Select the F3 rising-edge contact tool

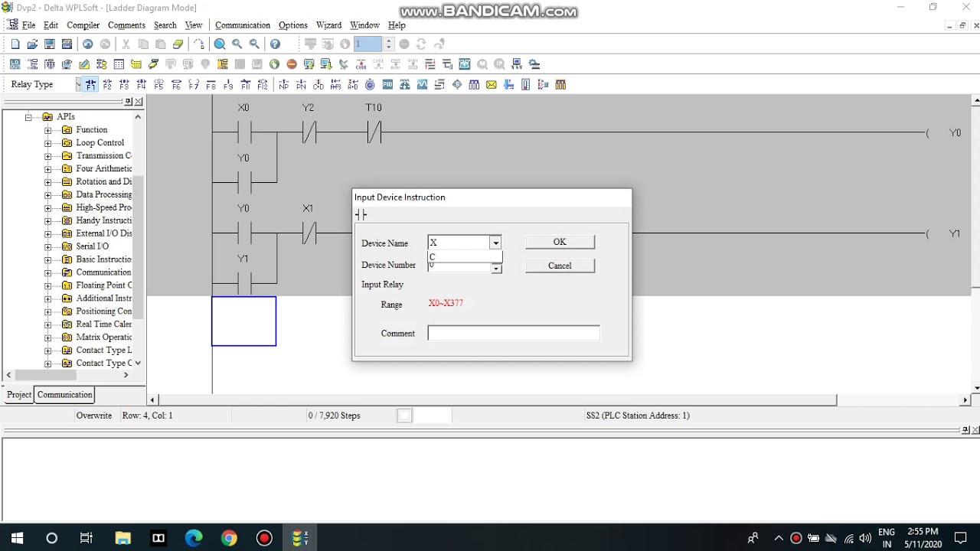click(x=124, y=85)
